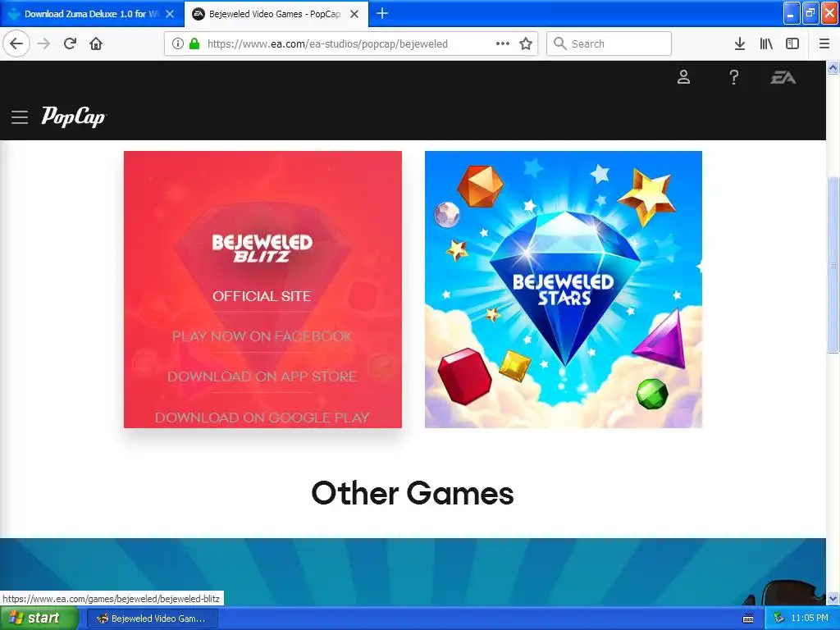Screen dimensions: 840x630
Task: Click the vertical scrollbar thumb
Action: click(x=833, y=265)
